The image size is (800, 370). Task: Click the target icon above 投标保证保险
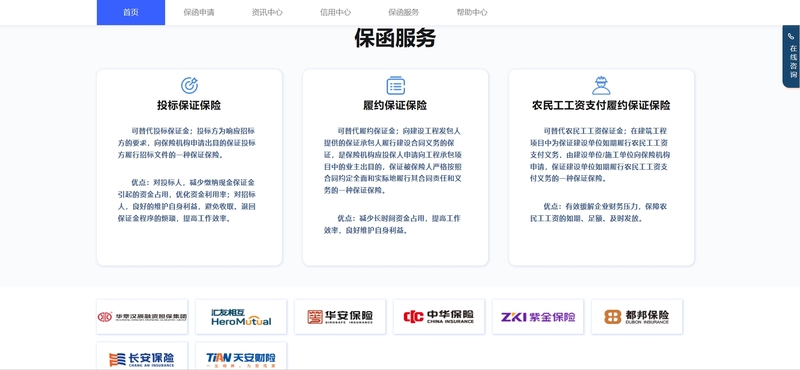(189, 85)
